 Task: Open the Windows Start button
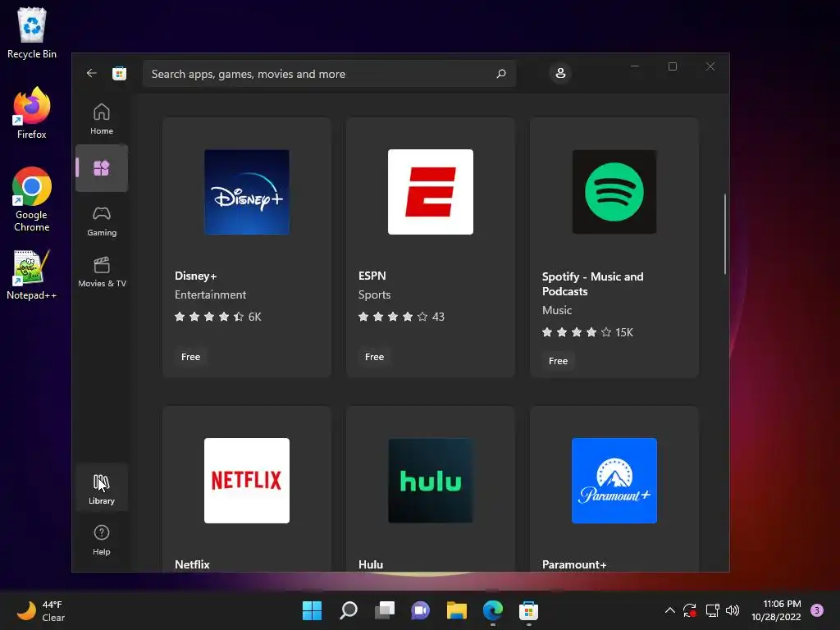(x=312, y=610)
